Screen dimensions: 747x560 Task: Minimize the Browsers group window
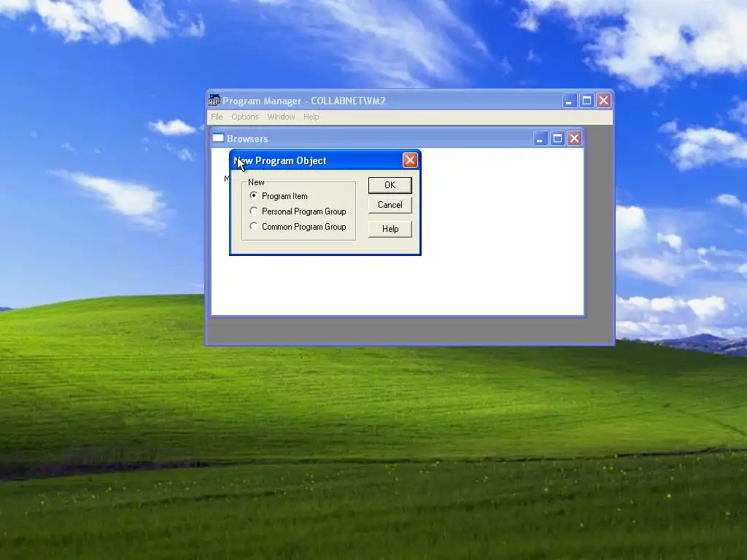(x=540, y=139)
